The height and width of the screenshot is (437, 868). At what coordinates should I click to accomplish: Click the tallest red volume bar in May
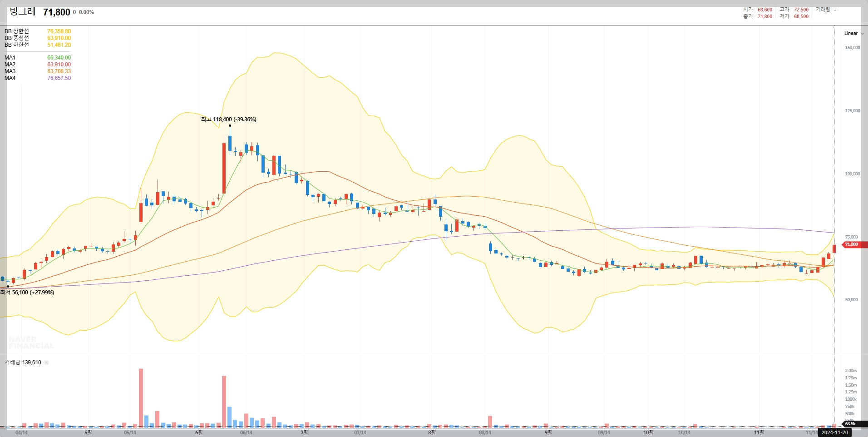coord(141,398)
